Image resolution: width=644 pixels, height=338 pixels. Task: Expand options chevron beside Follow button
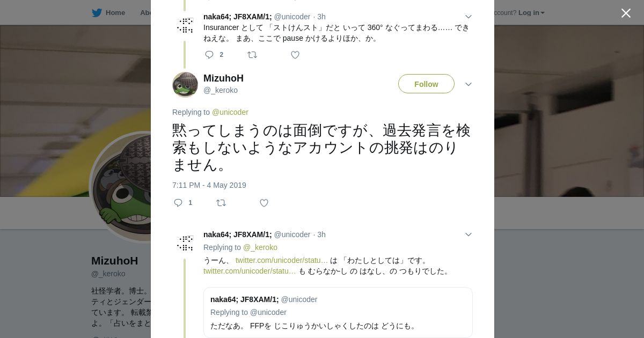[x=469, y=84]
